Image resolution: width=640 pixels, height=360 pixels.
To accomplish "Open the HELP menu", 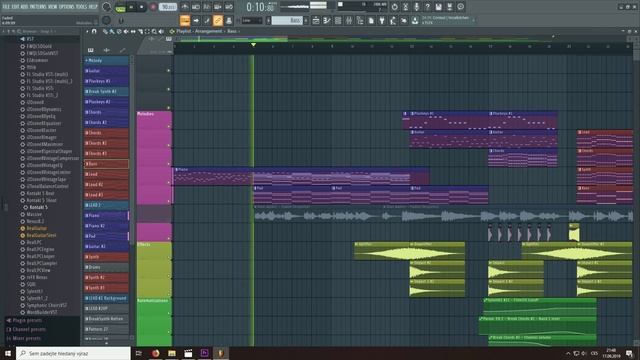I will coord(93,7).
